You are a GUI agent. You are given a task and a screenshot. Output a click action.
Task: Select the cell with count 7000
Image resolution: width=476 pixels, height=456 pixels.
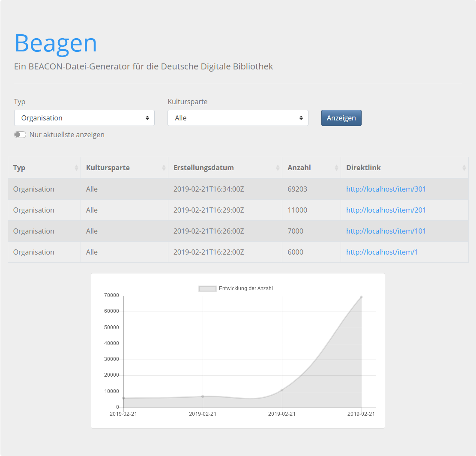coord(311,231)
